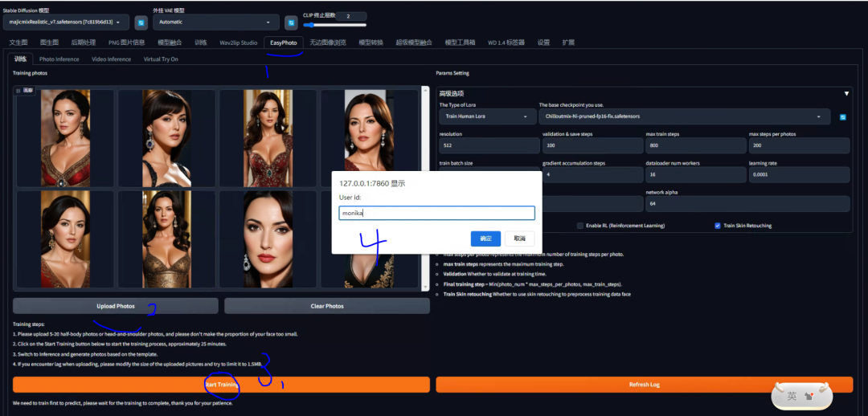Open the 扩展 extensions tab
Viewport: 868px width, 416px height.
[x=568, y=43]
